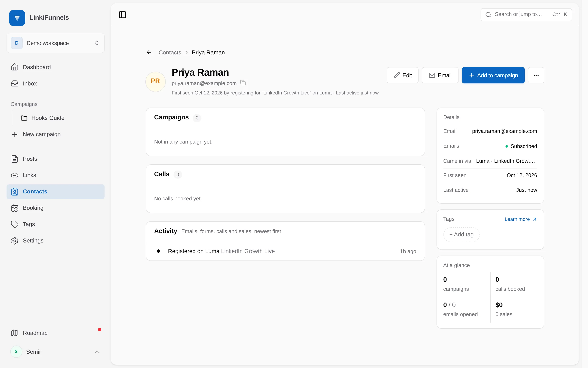Click the LinkedIn Growth Live event name
Image resolution: width=588 pixels, height=368 pixels.
point(248,251)
